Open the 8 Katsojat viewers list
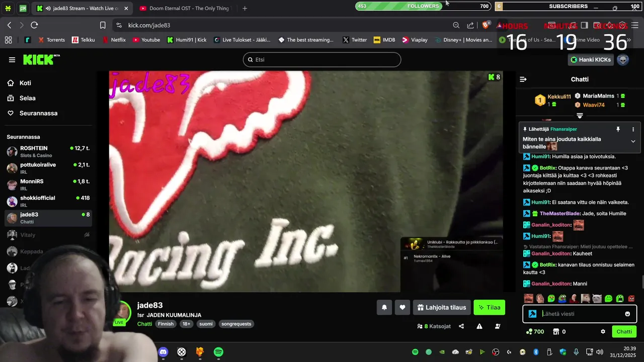 point(434,326)
